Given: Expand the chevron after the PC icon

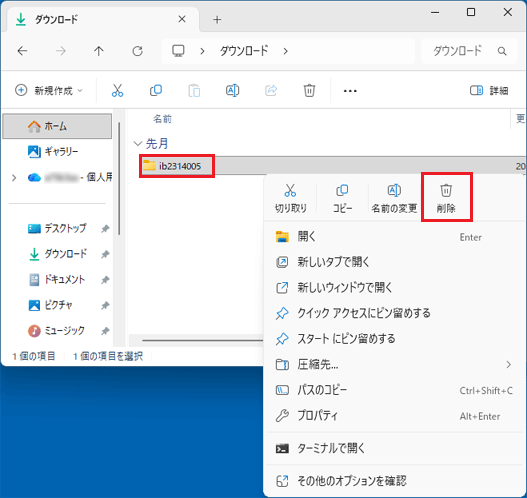Looking at the screenshot, I should (202, 51).
